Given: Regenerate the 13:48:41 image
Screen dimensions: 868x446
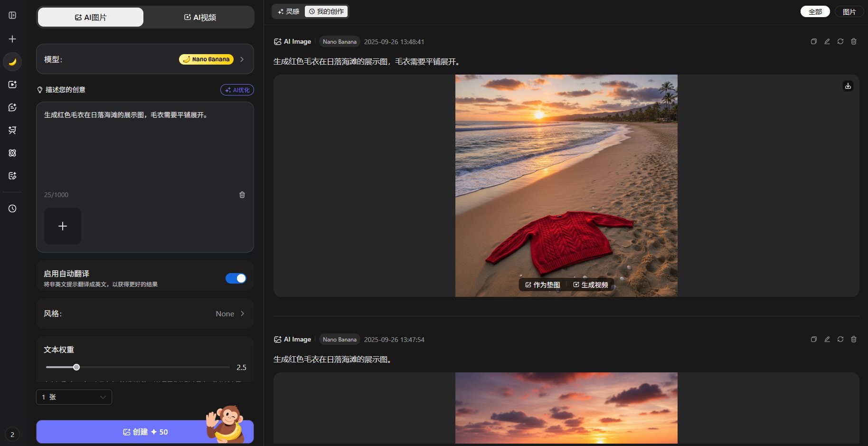Looking at the screenshot, I should coord(840,42).
